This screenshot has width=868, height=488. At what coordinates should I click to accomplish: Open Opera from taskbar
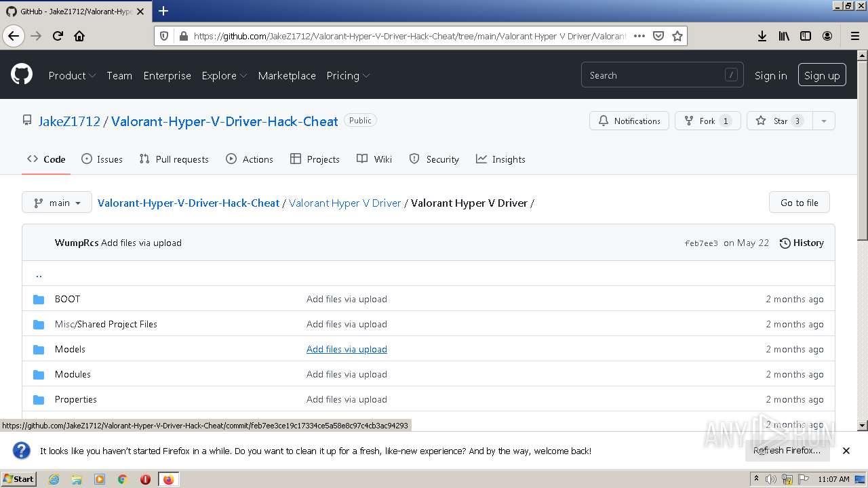click(145, 479)
